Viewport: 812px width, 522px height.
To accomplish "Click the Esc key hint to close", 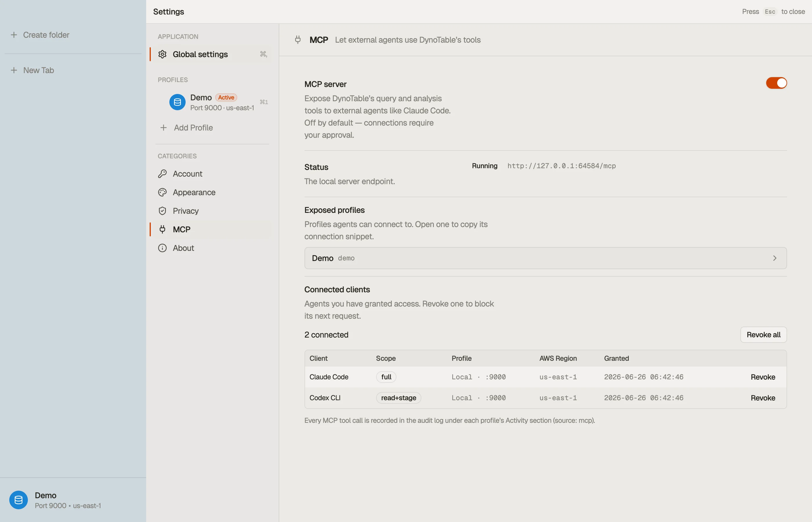I will (x=770, y=12).
